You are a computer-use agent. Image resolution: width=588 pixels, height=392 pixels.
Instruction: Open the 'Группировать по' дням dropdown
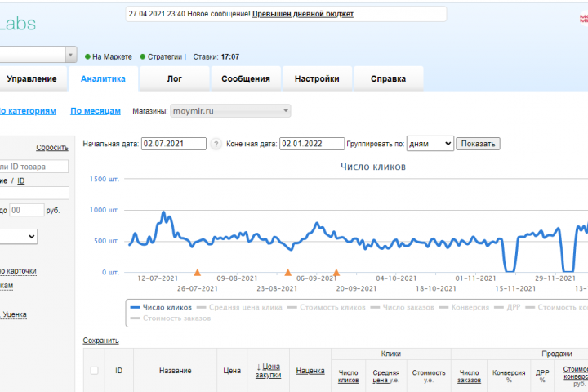pyautogui.click(x=430, y=144)
